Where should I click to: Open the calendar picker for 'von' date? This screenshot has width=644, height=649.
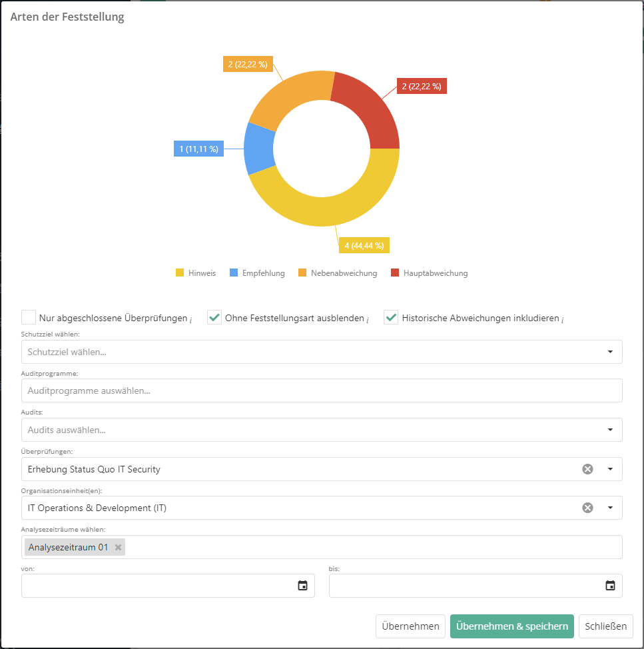(302, 586)
